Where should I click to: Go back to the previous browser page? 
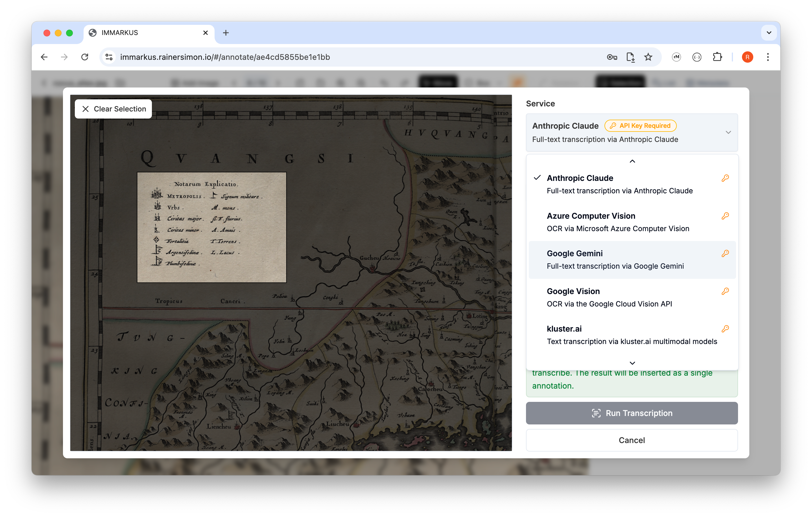coord(44,57)
